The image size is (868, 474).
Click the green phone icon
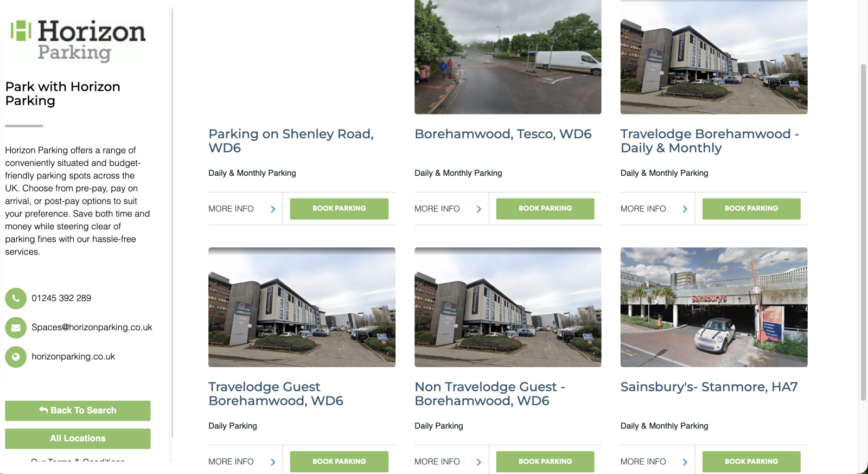16,298
